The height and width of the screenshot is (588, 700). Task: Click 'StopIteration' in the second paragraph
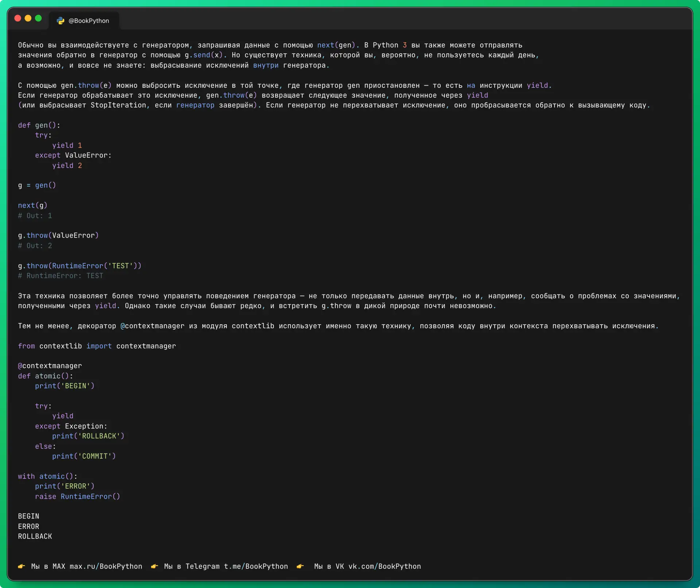click(118, 105)
